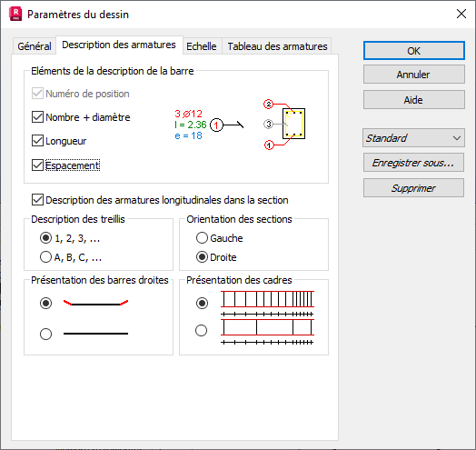Click the Robot app icon in title bar
Screen dimensions: 476x450
coord(15,15)
